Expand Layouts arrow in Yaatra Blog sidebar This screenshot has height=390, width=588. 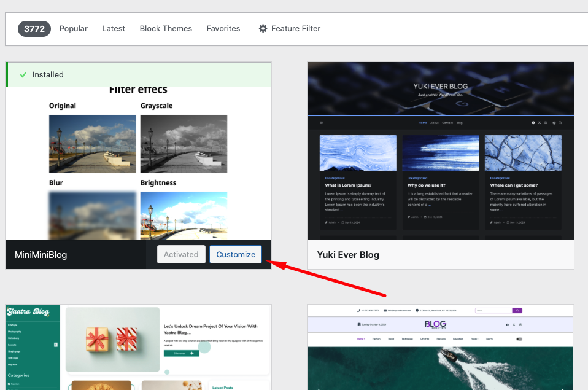pos(56,345)
